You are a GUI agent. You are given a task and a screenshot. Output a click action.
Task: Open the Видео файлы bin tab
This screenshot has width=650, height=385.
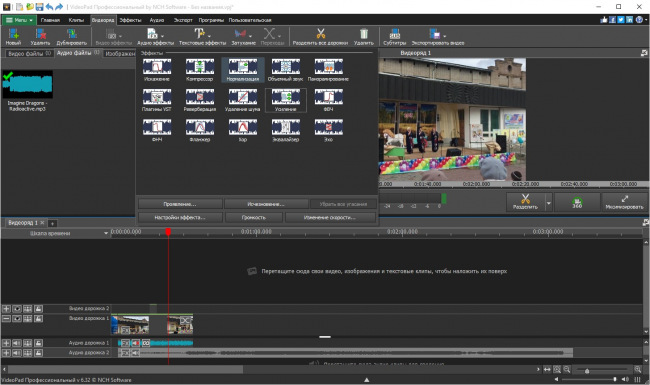click(29, 53)
